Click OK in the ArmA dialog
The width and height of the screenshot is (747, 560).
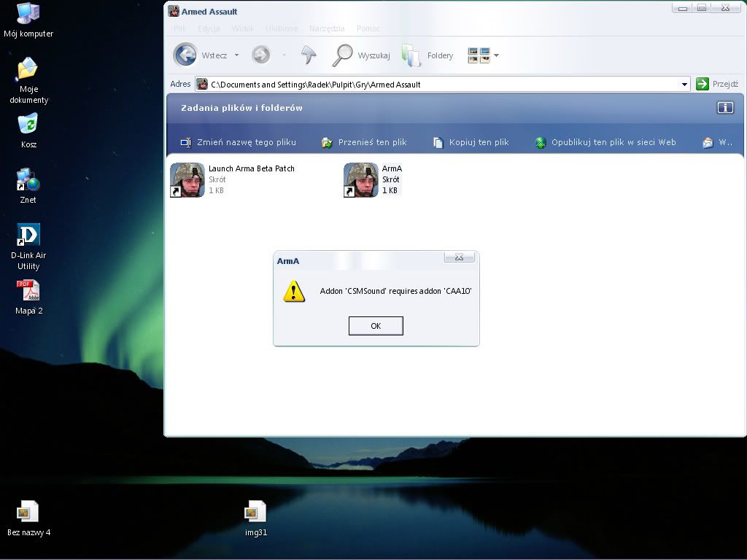pos(376,326)
